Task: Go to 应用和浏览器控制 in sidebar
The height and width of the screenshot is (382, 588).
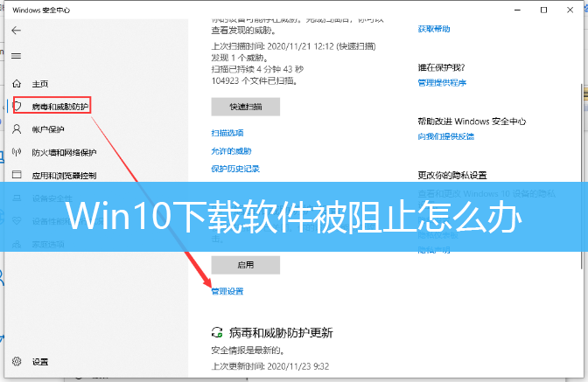Action: [x=64, y=176]
